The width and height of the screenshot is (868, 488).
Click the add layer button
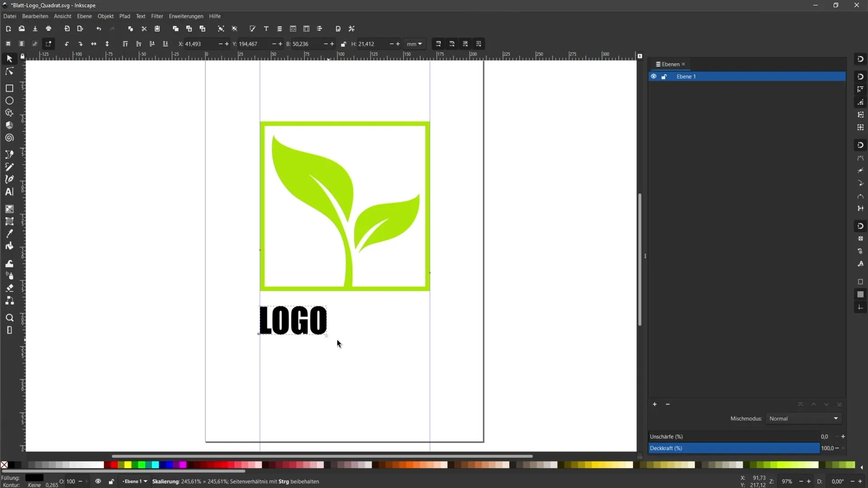coord(654,404)
